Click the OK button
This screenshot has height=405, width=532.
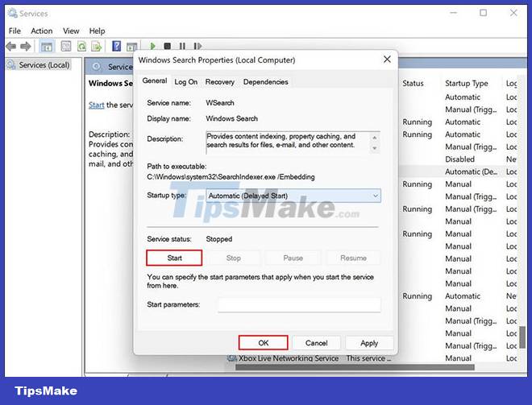pyautogui.click(x=264, y=343)
